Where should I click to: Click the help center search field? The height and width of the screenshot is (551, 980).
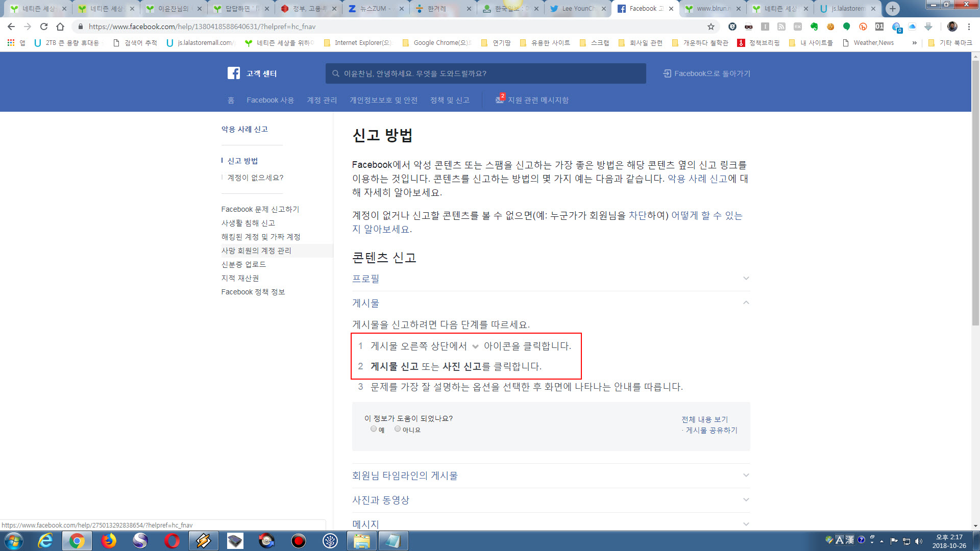click(x=485, y=73)
